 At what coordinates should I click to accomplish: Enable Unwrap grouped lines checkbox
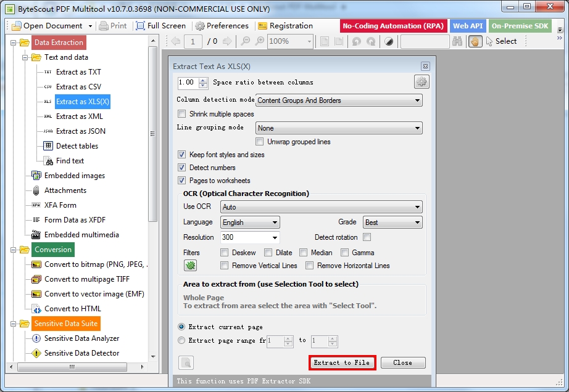tap(259, 142)
